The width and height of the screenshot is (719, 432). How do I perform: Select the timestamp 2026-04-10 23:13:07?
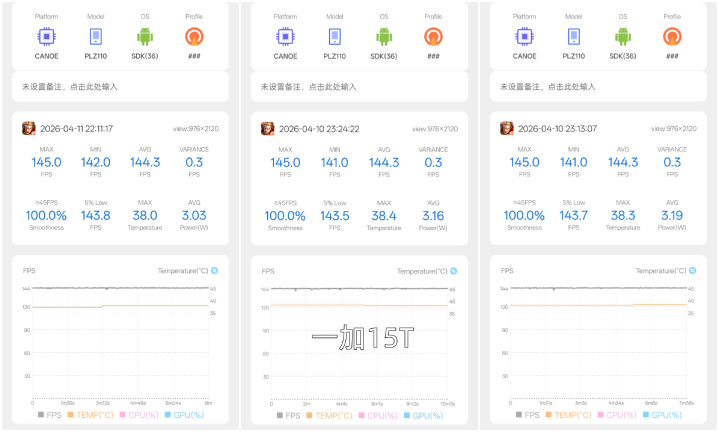(558, 128)
